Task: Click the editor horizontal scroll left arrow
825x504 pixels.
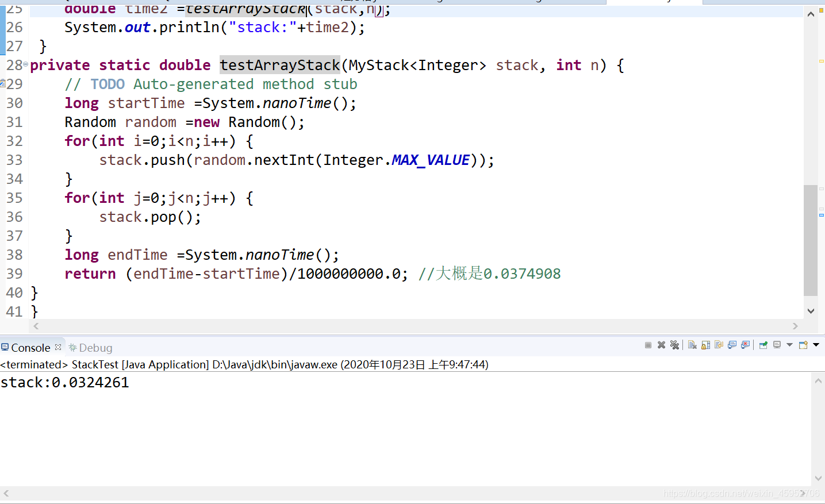Action: pos(36,326)
